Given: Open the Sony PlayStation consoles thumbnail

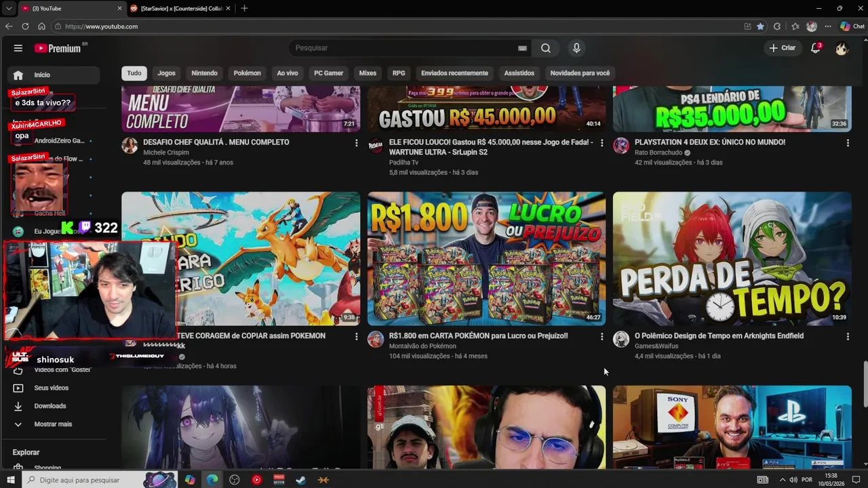Looking at the screenshot, I should (732, 427).
